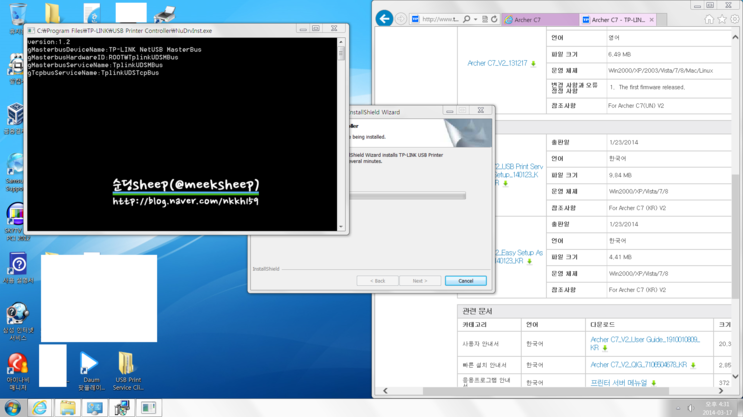Open the Tools gear in Internet Explorer
Viewport: 743px width, 417px height.
[734, 19]
